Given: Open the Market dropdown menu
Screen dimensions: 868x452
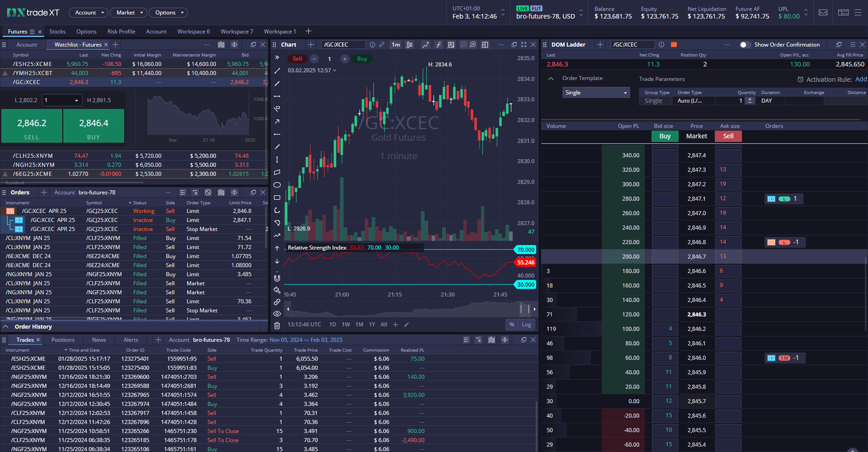Looking at the screenshot, I should [x=129, y=13].
